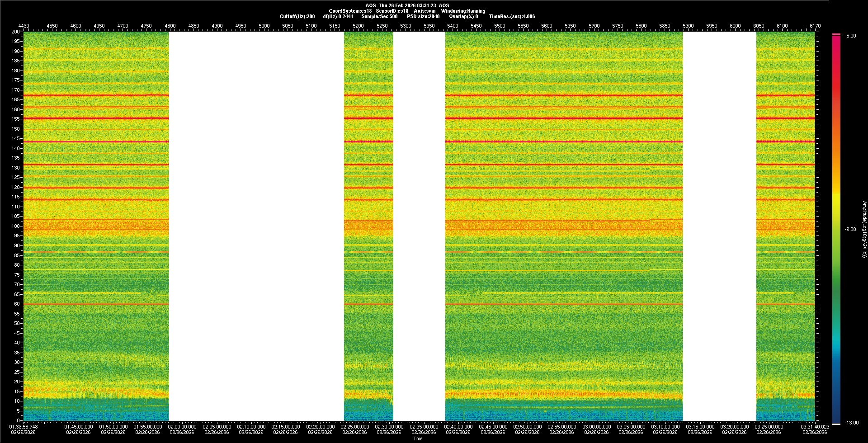868x443 pixels.
Task: Select the 02:00:00.000 time axis label
Action: coord(182,427)
